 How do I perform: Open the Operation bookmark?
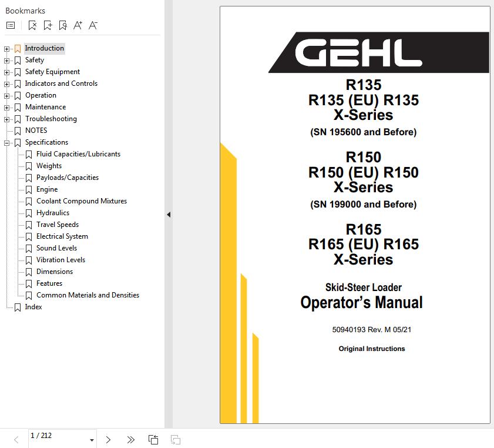coord(41,95)
